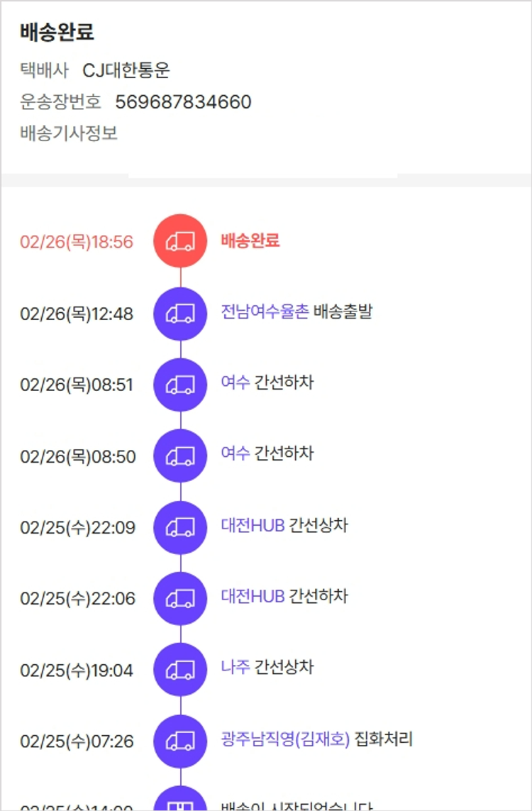Open the 대전HUB link in 간선상차 row
Viewport: 532px width, 811px height.
tap(253, 526)
